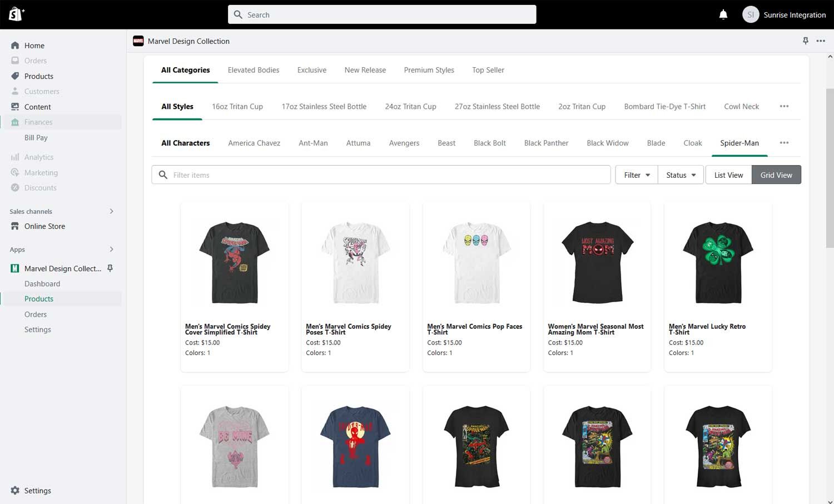Expand the Apps section chevron
Viewport: 834px width, 504px height.
(111, 249)
